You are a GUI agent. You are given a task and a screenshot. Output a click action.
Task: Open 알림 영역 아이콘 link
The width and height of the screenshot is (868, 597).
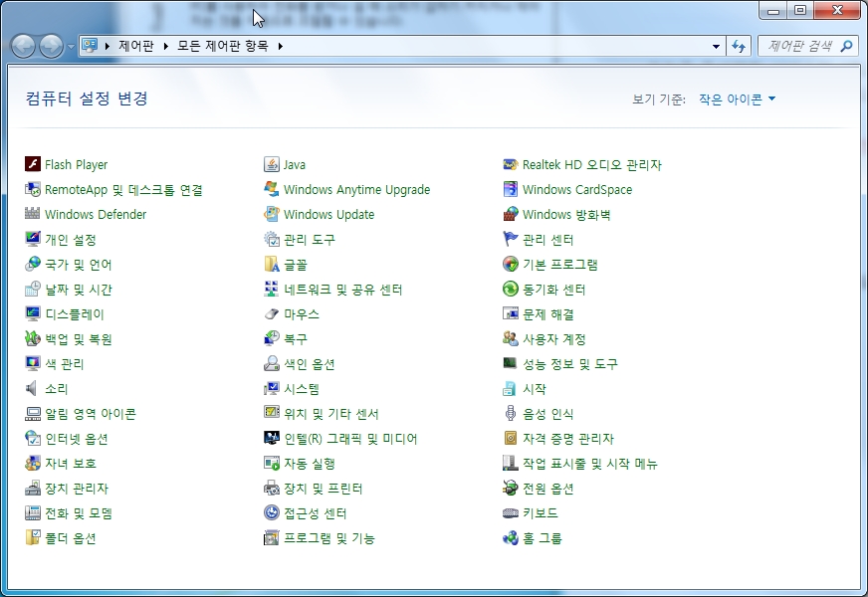point(91,414)
